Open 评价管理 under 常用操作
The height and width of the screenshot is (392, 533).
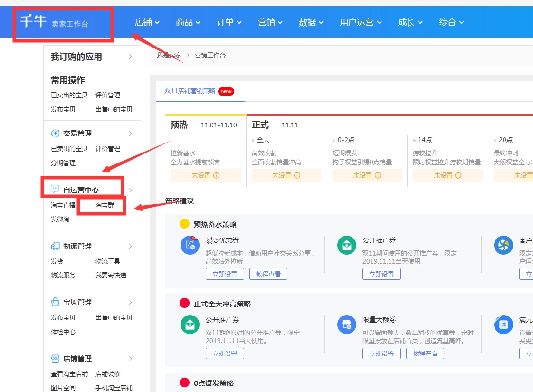[108, 95]
